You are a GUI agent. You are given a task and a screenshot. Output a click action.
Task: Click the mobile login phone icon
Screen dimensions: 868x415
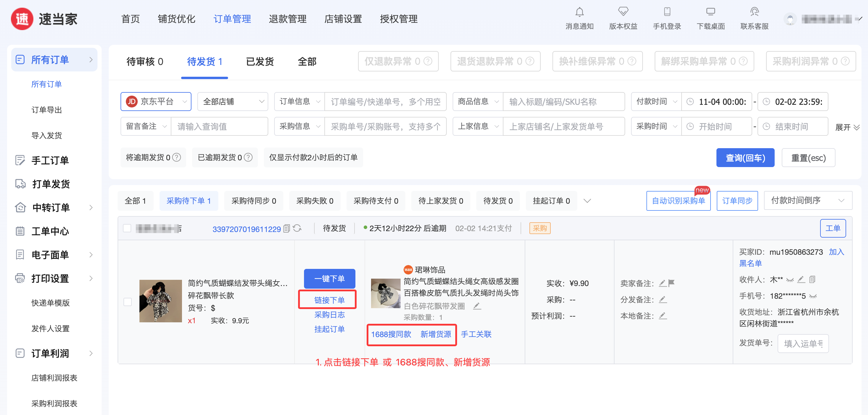[x=667, y=12]
